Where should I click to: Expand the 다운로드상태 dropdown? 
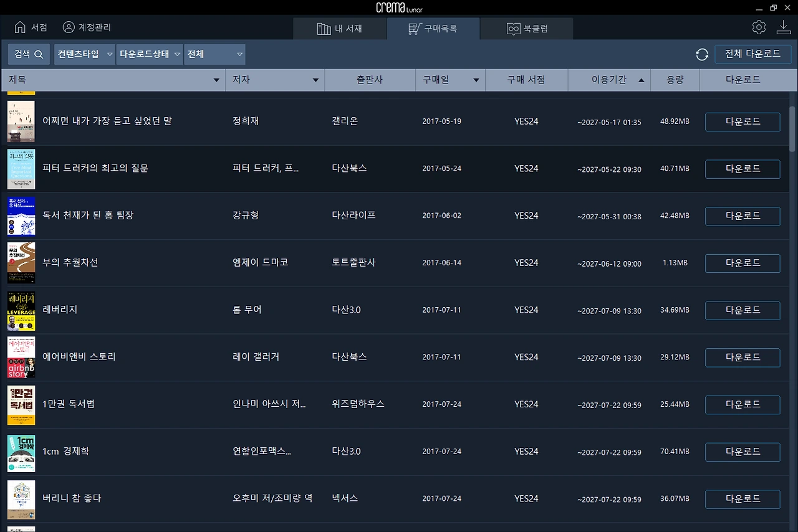(x=150, y=54)
